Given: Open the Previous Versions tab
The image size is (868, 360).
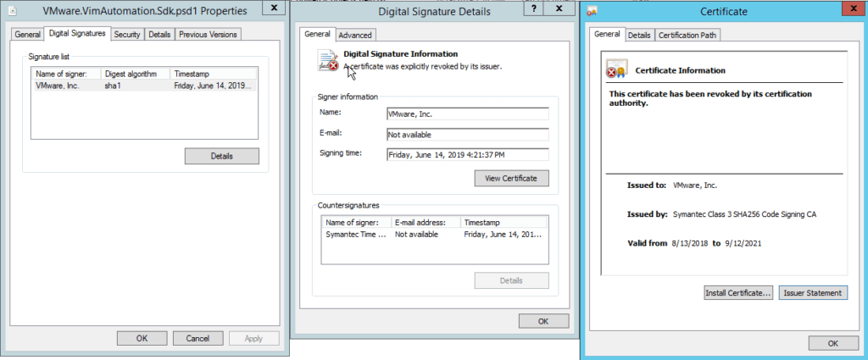Looking at the screenshot, I should point(208,34).
